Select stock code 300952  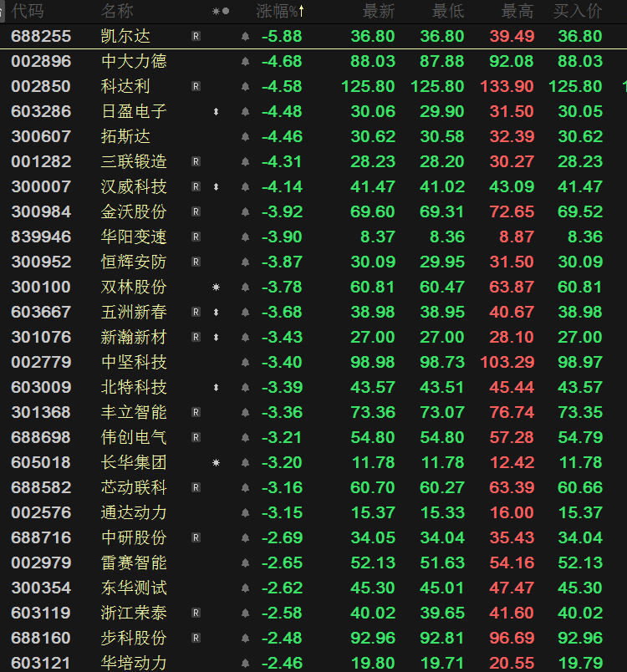point(41,262)
